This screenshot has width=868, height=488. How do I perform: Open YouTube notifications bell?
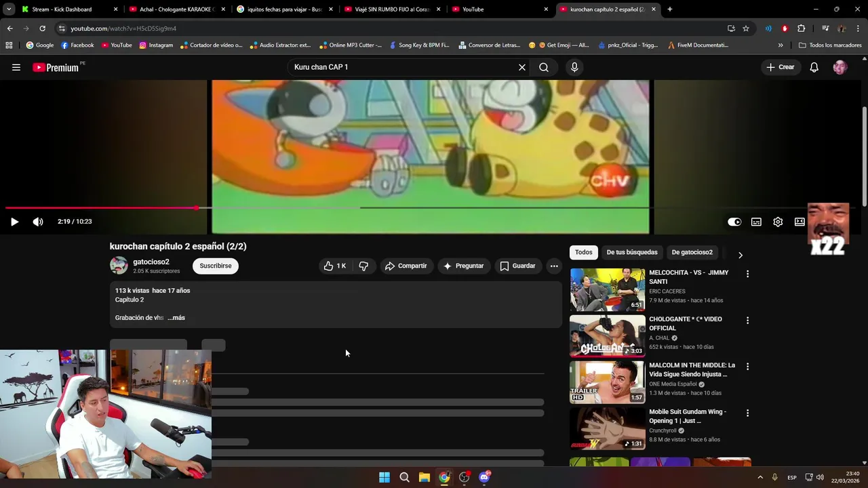click(814, 67)
